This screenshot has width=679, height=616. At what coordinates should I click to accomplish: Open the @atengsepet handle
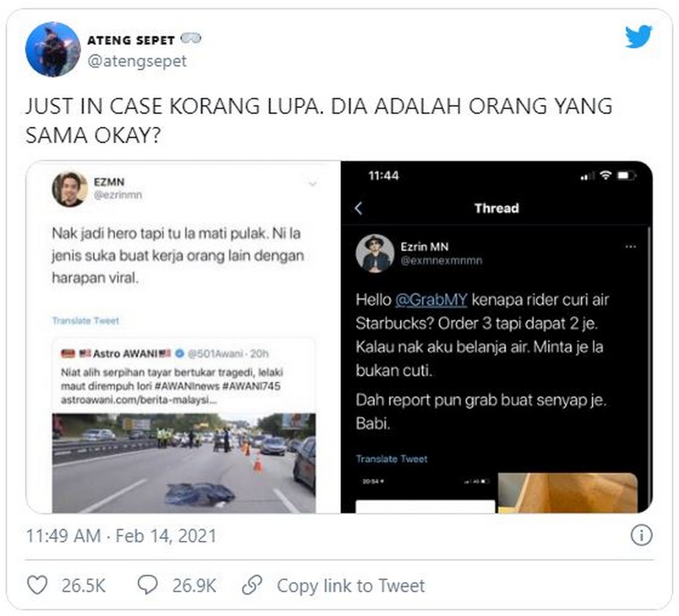coord(137,61)
